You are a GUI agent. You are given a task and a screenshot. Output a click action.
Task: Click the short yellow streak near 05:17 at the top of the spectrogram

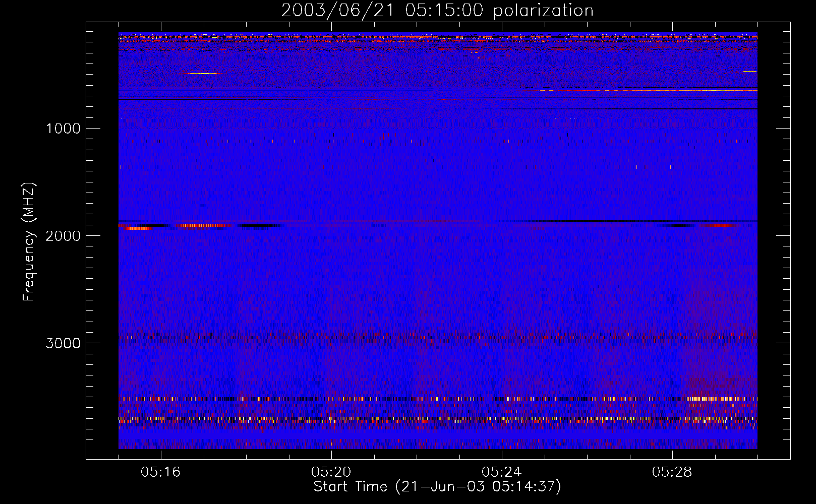(202, 74)
